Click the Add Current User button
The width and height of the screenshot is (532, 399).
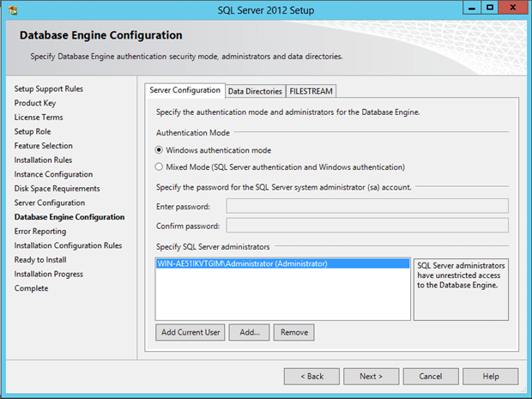point(190,332)
